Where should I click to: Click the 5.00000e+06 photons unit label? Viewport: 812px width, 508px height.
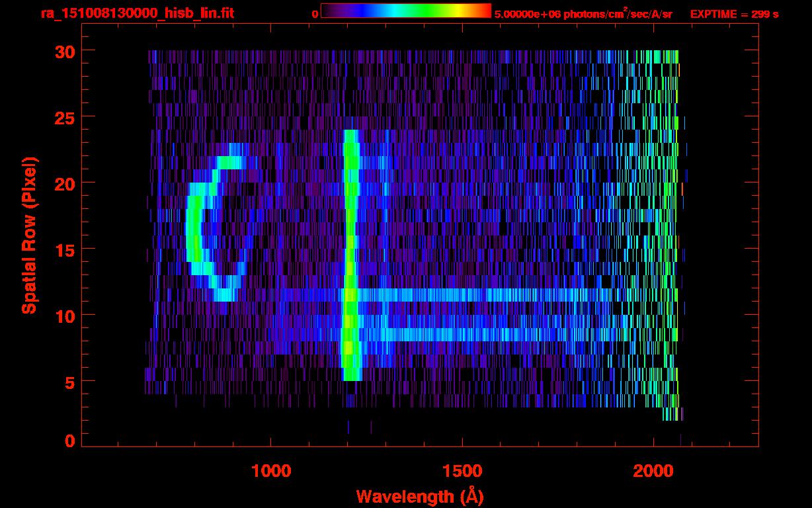[x=583, y=13]
